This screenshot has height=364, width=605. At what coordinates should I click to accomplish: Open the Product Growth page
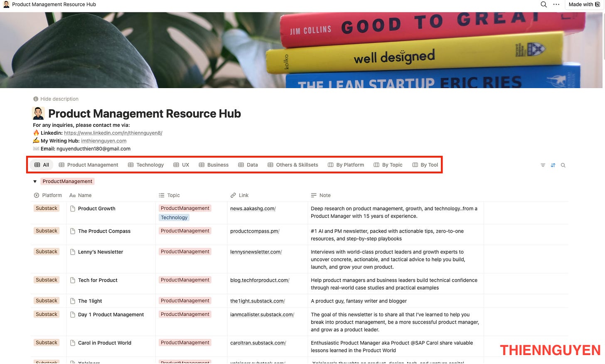pyautogui.click(x=97, y=209)
